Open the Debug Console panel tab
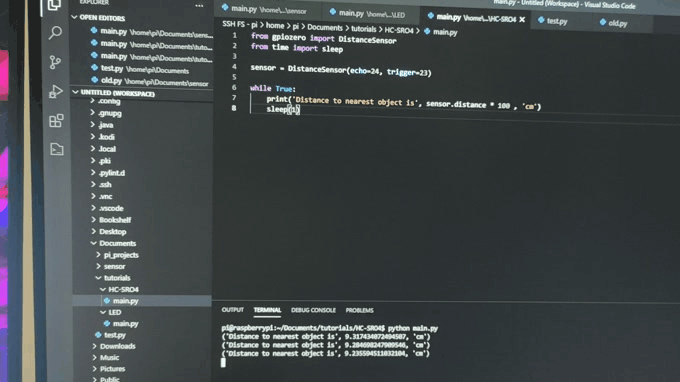 point(313,310)
